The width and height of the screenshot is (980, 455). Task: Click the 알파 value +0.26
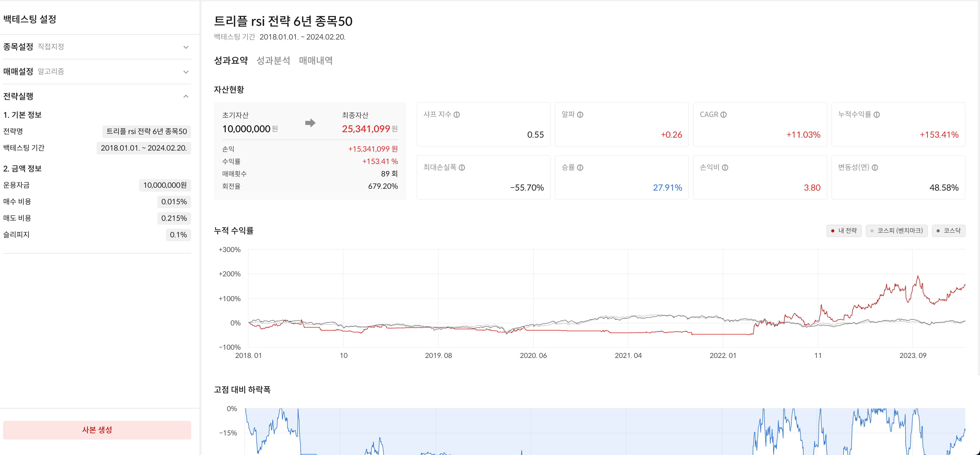(671, 135)
